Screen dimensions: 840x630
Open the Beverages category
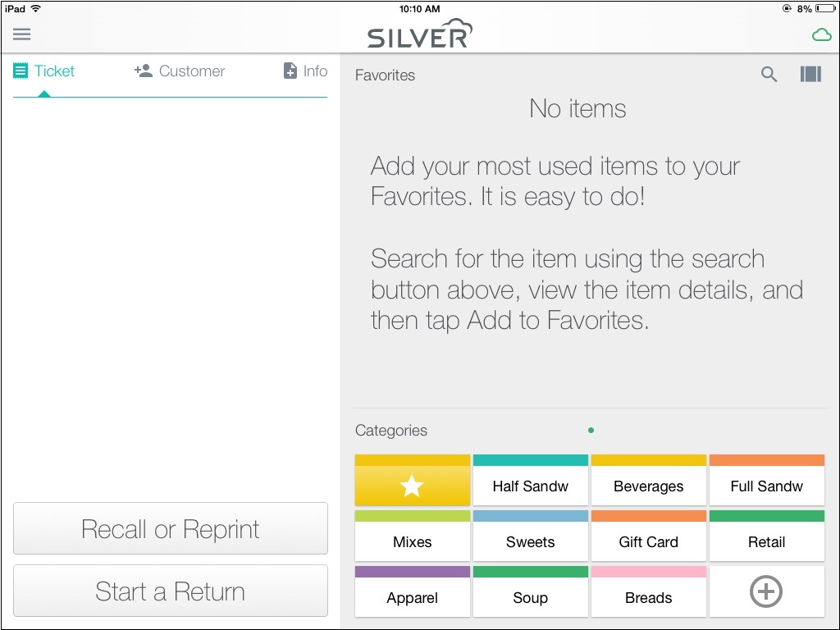coord(649,480)
